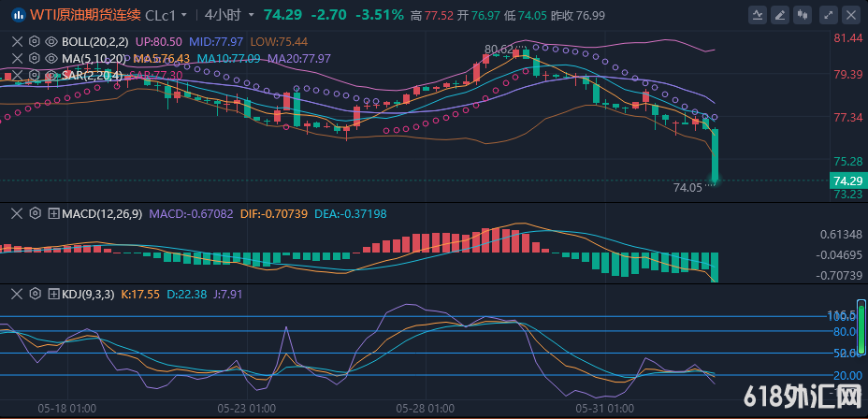Click the 05-28 01:00 time axis label
Image resolution: width=868 pixels, height=419 pixels.
tap(425, 409)
